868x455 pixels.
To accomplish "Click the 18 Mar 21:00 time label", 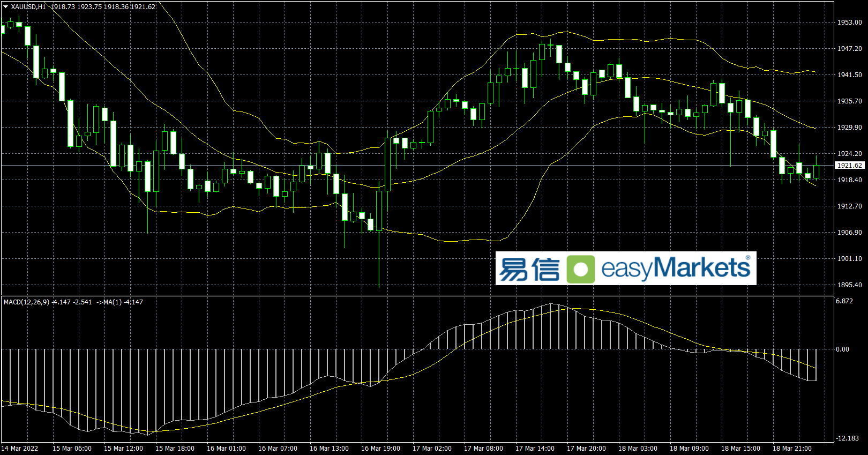I will pyautogui.click(x=792, y=449).
